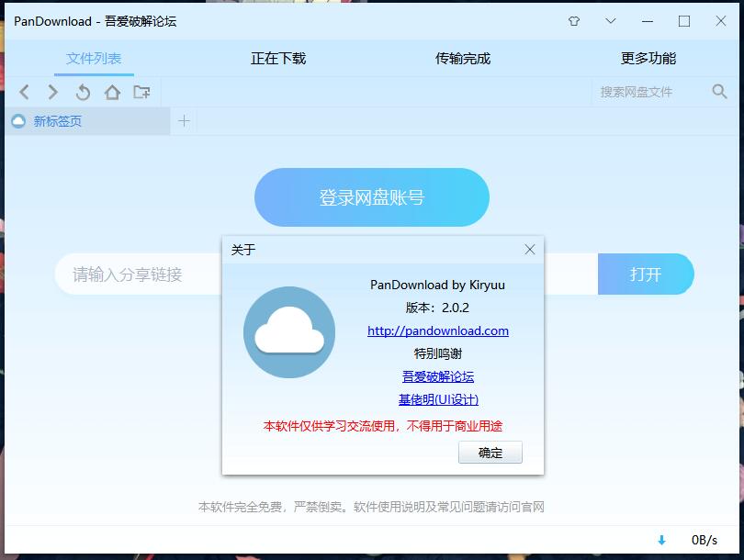Open the 更多功能 tab
This screenshot has width=744, height=560.
click(648, 59)
